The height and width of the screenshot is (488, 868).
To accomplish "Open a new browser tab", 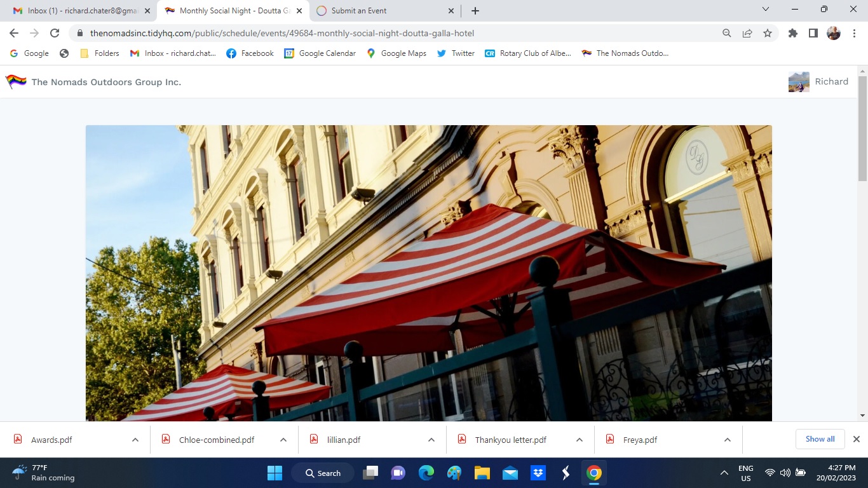I will tap(475, 11).
